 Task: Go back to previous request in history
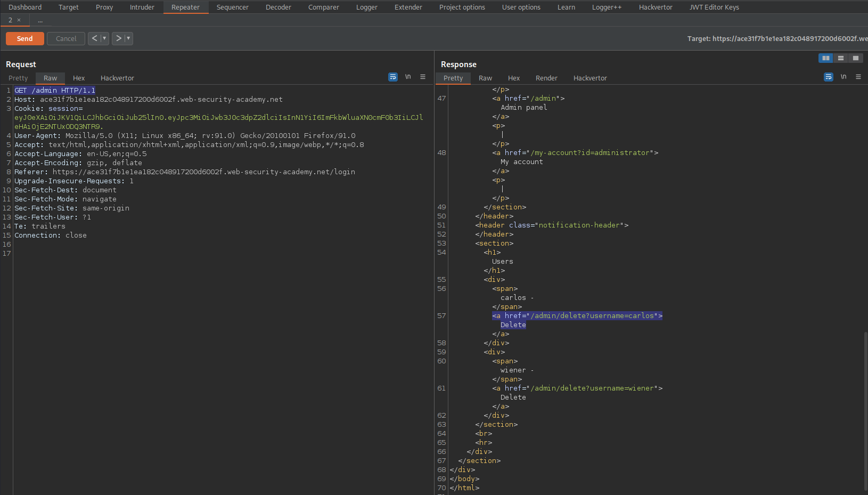tap(94, 38)
